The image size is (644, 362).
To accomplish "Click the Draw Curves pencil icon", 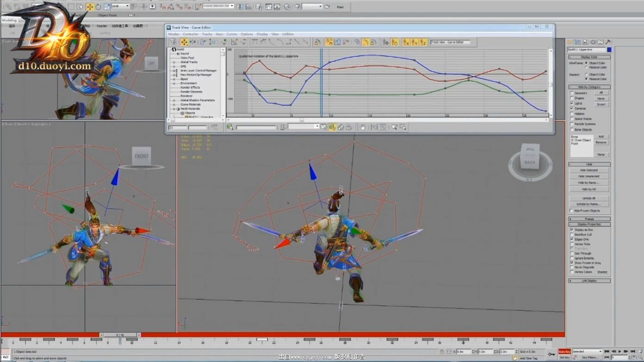I will point(234,42).
